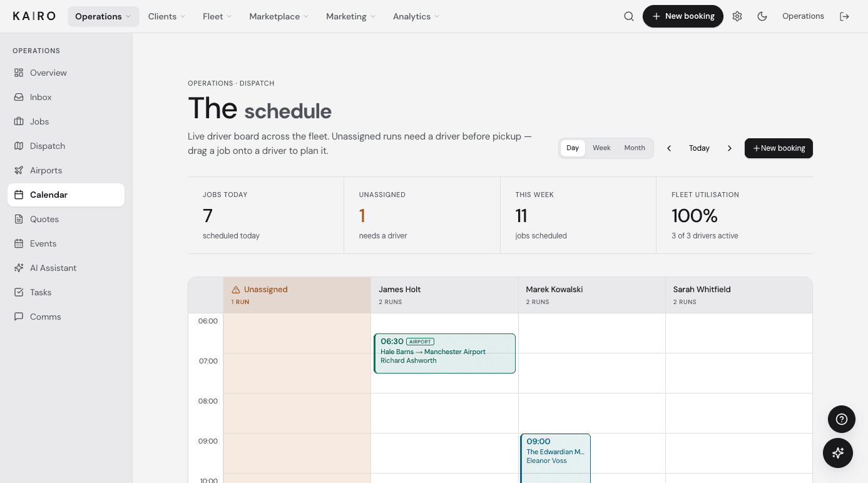This screenshot has height=483, width=868.
Task: Go to next day arrow
Action: pos(729,148)
